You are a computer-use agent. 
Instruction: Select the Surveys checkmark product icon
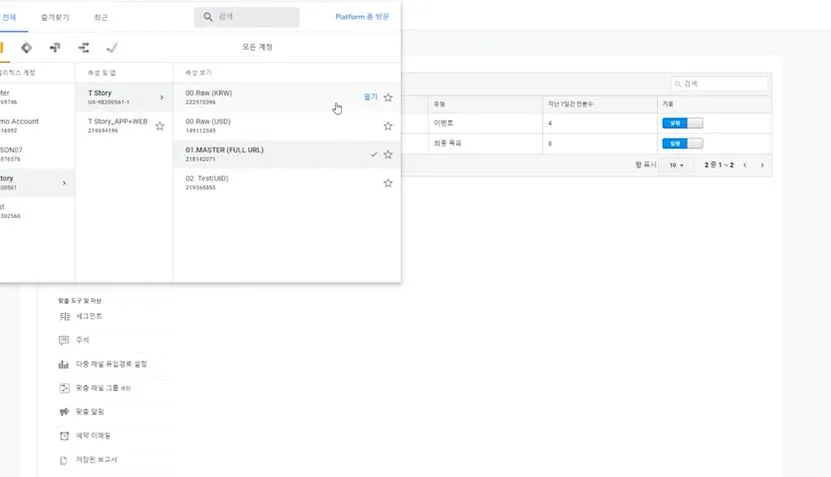coord(112,48)
